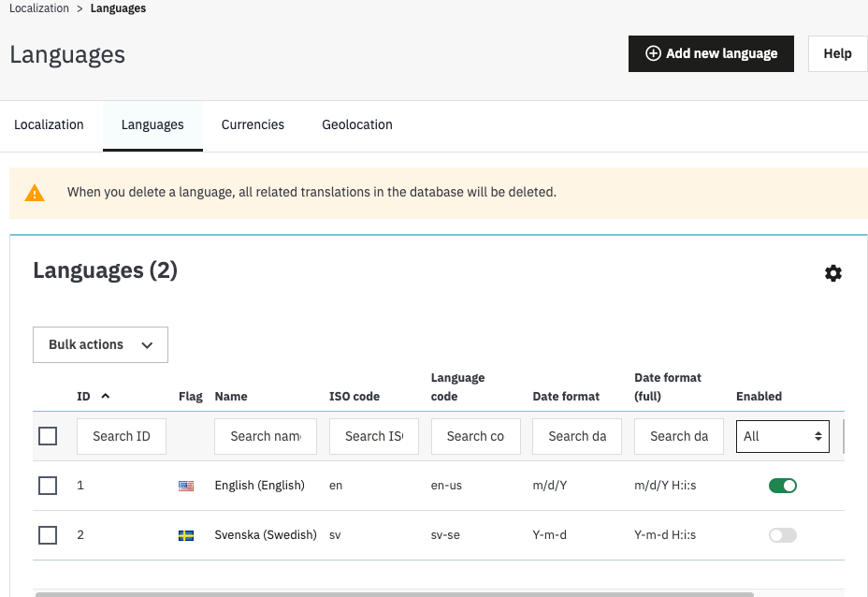The width and height of the screenshot is (868, 597).
Task: Check the English row checkbox
Action: coord(48,486)
